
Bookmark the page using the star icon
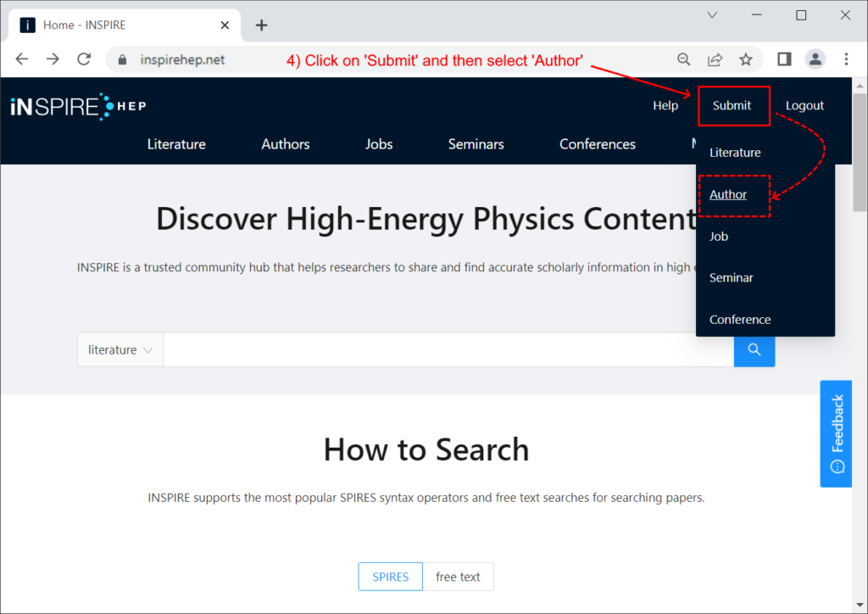[746, 59]
